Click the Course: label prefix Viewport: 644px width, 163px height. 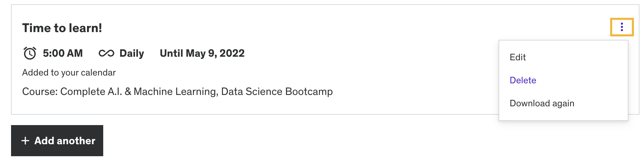click(40, 92)
